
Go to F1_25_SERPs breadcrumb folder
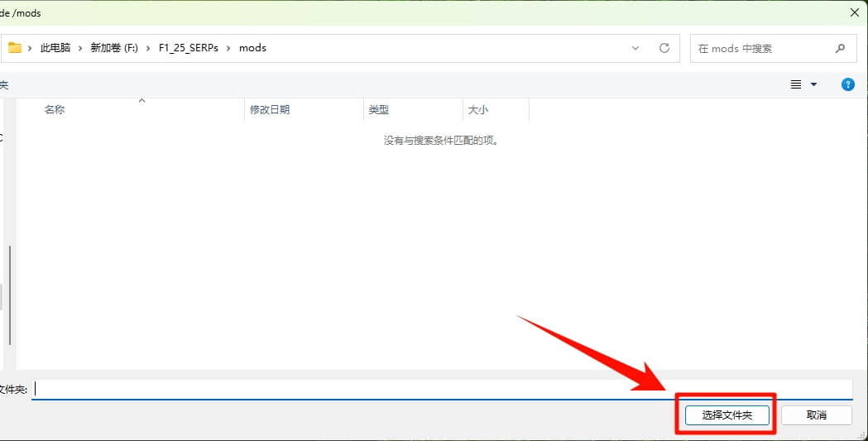click(188, 48)
